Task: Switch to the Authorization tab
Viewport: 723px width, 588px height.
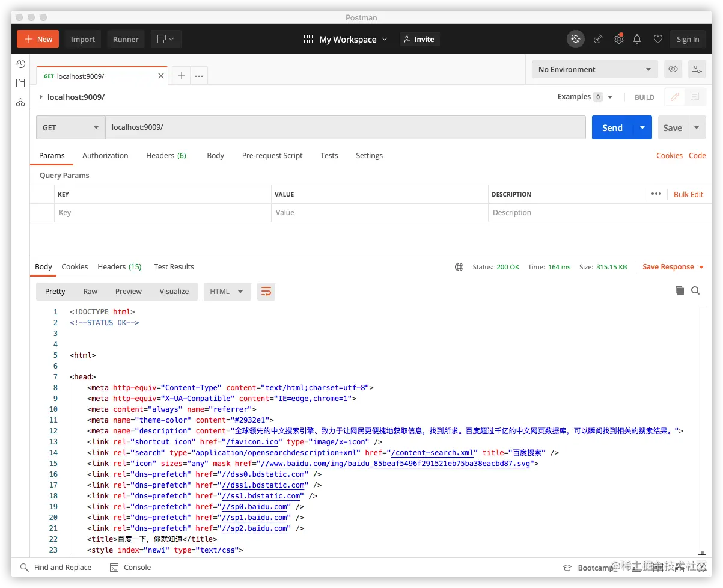Action: click(105, 155)
